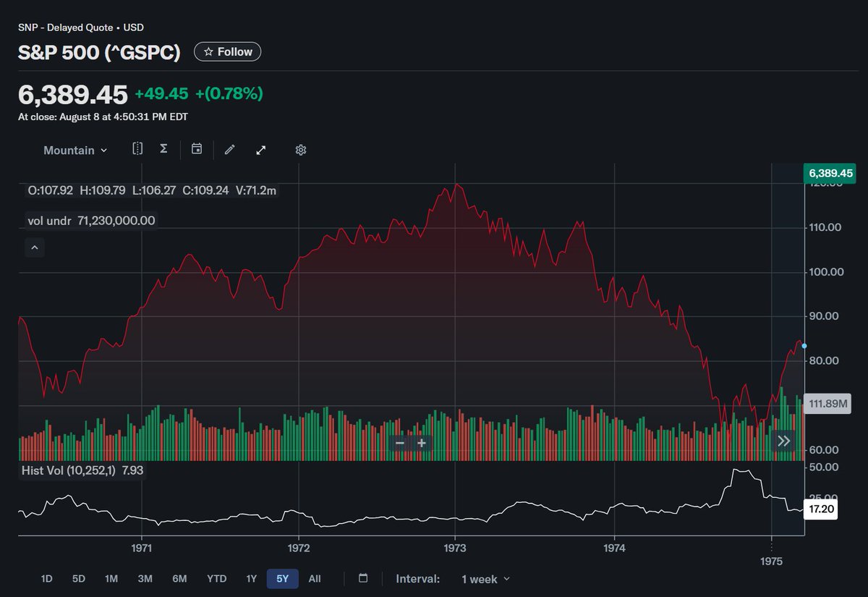The image size is (868, 597).
Task: Select the 1M range
Action: [x=111, y=579]
